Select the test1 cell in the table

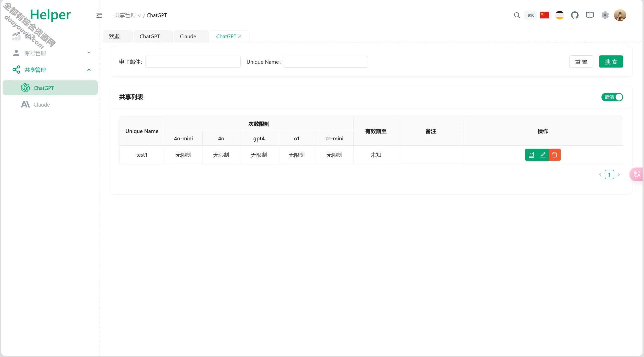pos(142,155)
